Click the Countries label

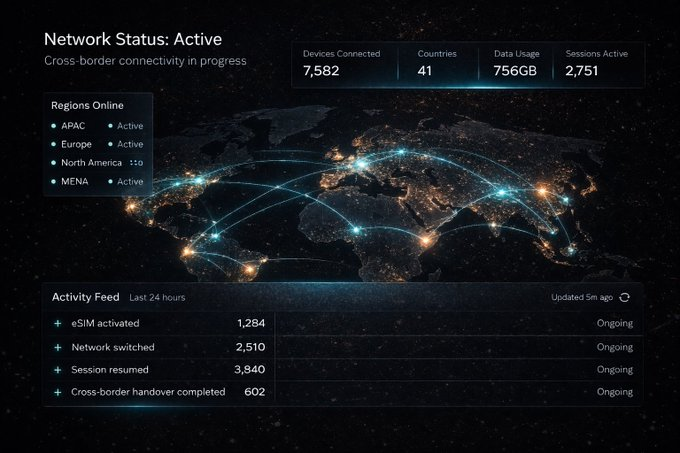[x=437, y=54]
